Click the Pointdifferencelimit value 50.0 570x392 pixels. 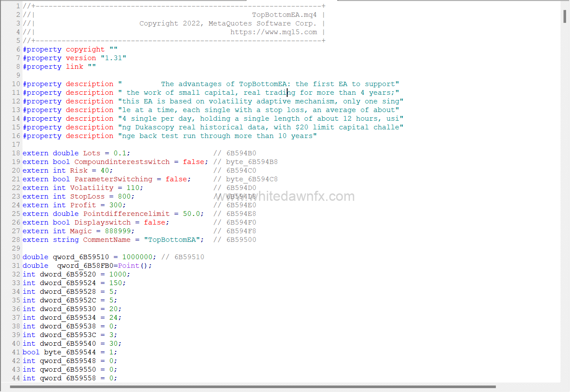191,214
